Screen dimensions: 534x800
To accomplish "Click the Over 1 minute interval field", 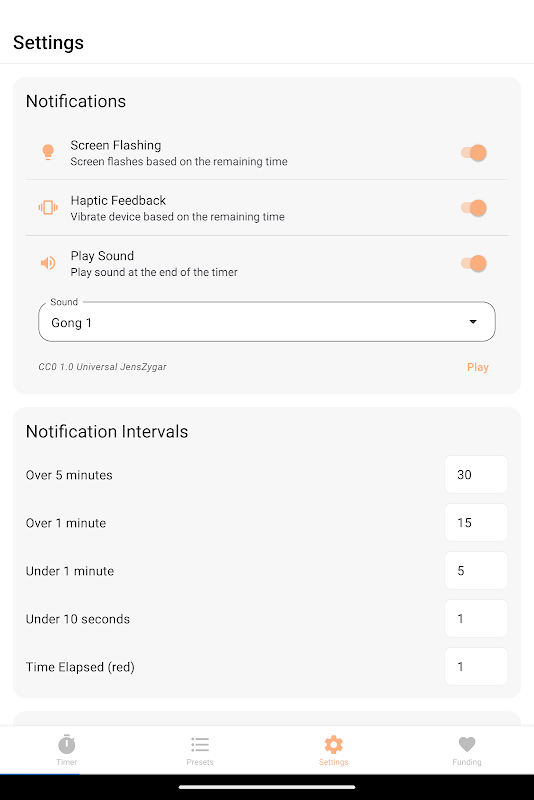I will (476, 522).
